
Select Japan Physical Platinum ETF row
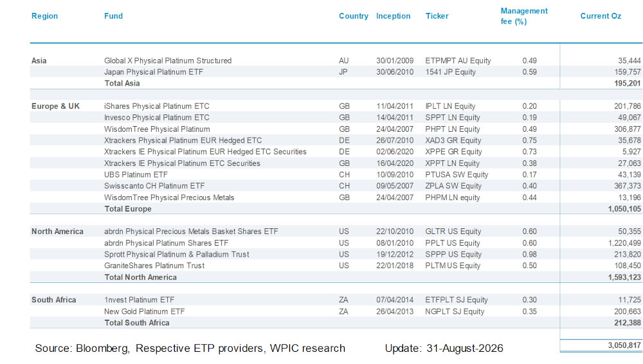(x=336, y=72)
